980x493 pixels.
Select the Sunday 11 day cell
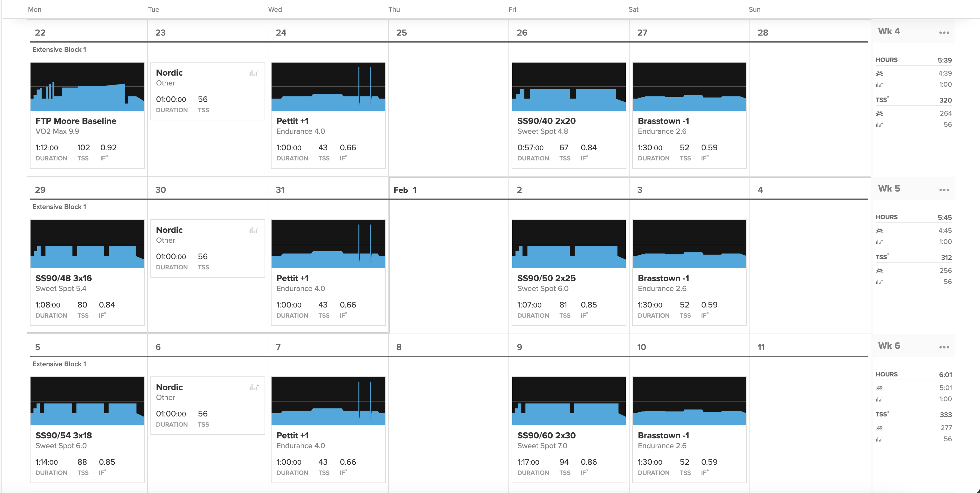pyautogui.click(x=810, y=412)
